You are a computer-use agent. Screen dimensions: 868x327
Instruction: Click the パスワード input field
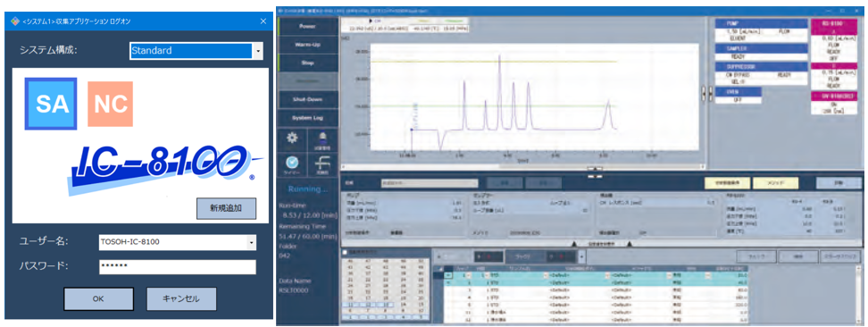tap(178, 267)
